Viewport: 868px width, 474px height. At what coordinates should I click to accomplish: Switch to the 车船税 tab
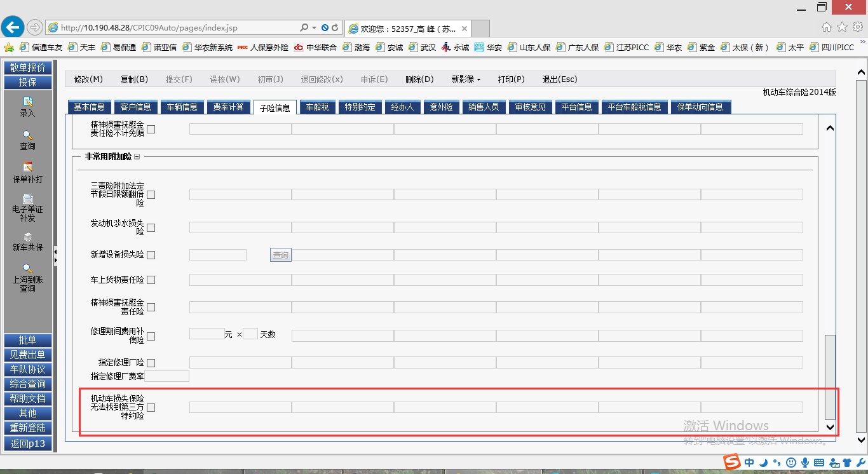click(317, 107)
